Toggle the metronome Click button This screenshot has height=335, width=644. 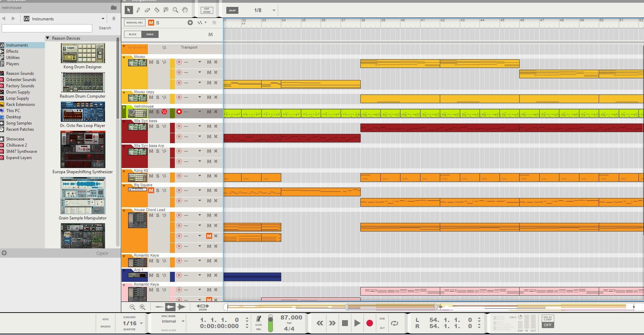[x=258, y=319]
